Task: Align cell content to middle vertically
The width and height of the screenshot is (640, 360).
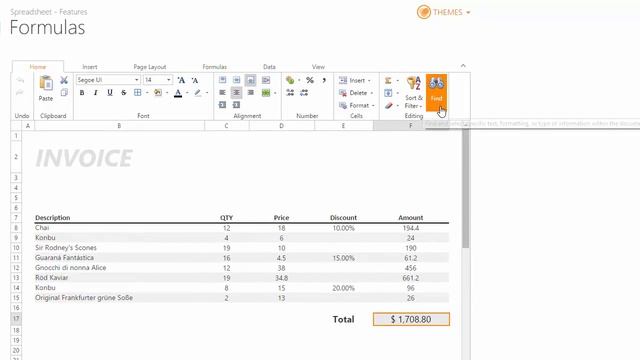Action: click(236, 80)
